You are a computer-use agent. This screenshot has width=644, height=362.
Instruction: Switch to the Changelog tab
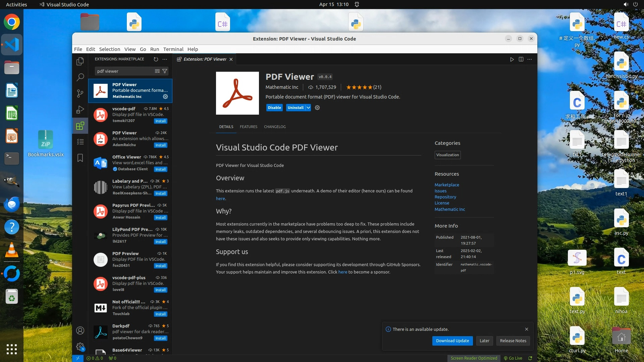[275, 127]
